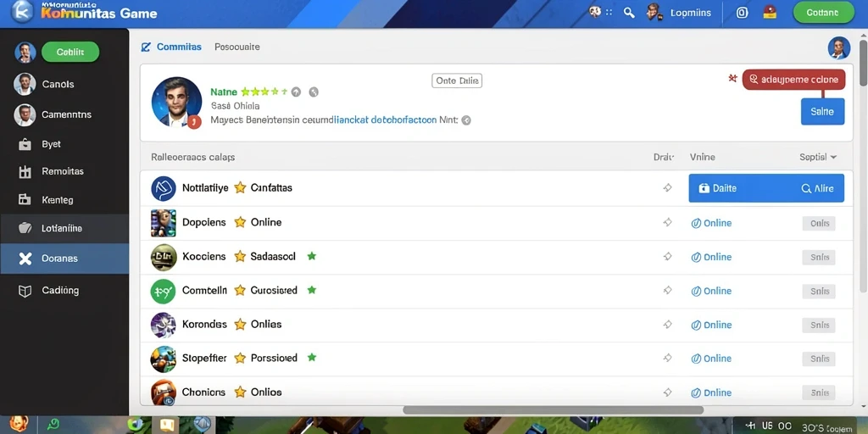Image resolution: width=868 pixels, height=434 pixels.
Task: Select Doranes sidebar item
Action: coord(64,259)
